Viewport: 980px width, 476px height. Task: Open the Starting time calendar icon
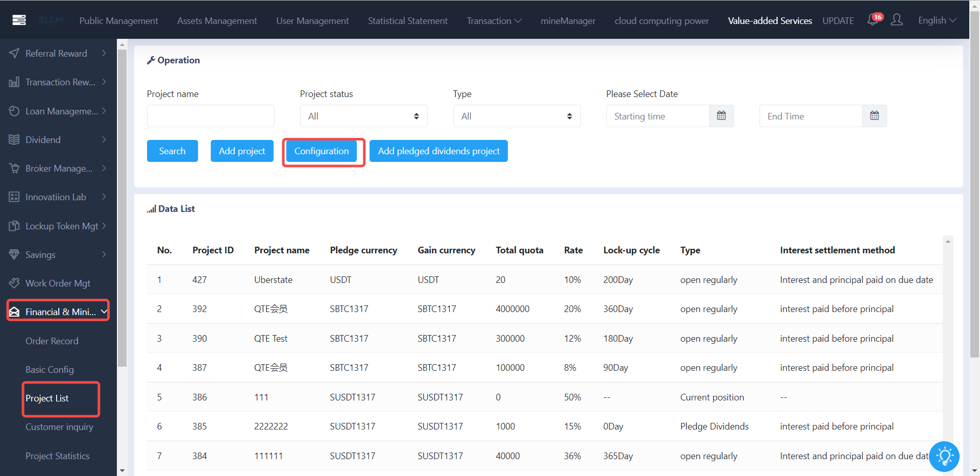tap(721, 116)
